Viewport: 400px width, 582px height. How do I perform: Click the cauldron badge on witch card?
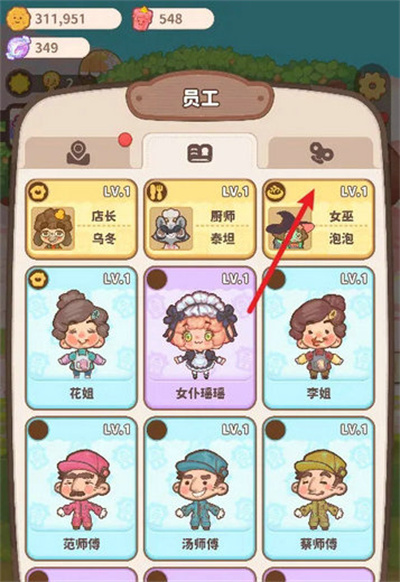pyautogui.click(x=276, y=192)
